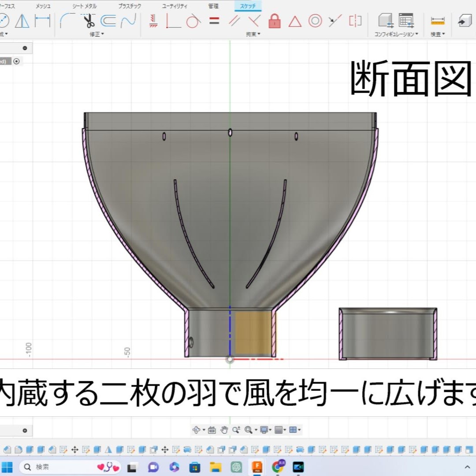Open the 拘束 dropdown menu
Image resolution: width=476 pixels, height=476 pixels.
tap(253, 34)
